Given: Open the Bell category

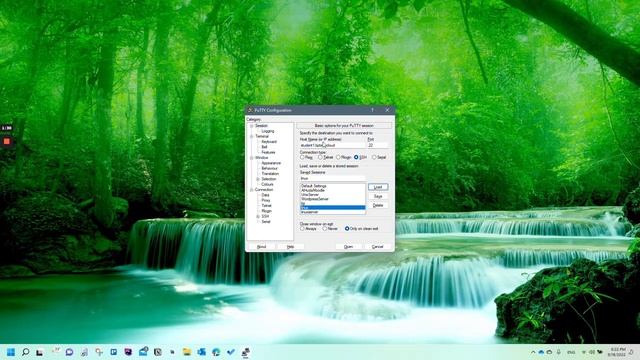Looking at the screenshot, I should point(264,147).
